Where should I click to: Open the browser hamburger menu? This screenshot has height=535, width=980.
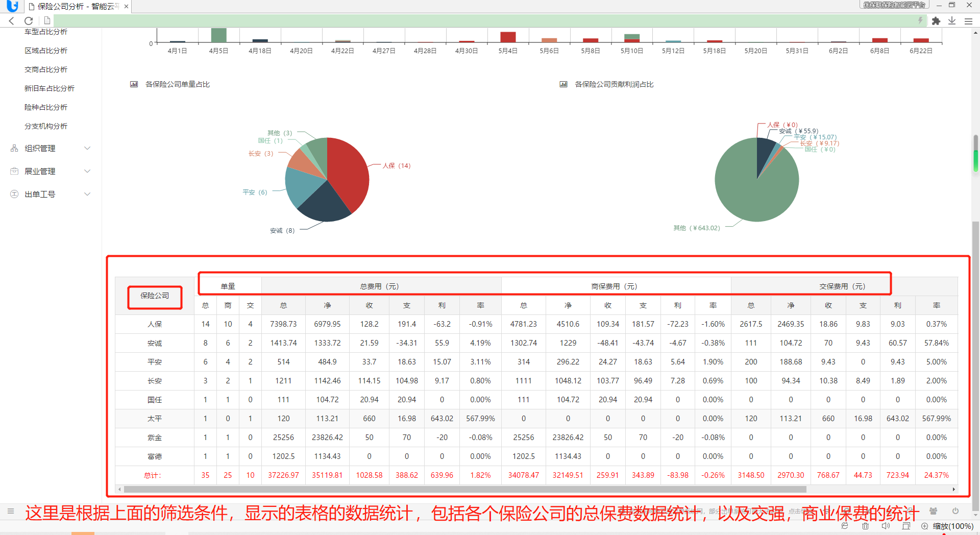(x=968, y=21)
